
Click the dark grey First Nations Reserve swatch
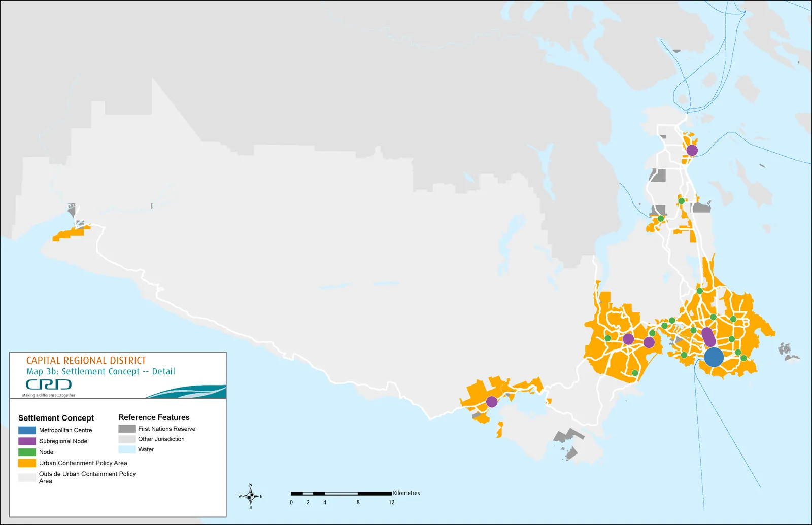point(127,429)
